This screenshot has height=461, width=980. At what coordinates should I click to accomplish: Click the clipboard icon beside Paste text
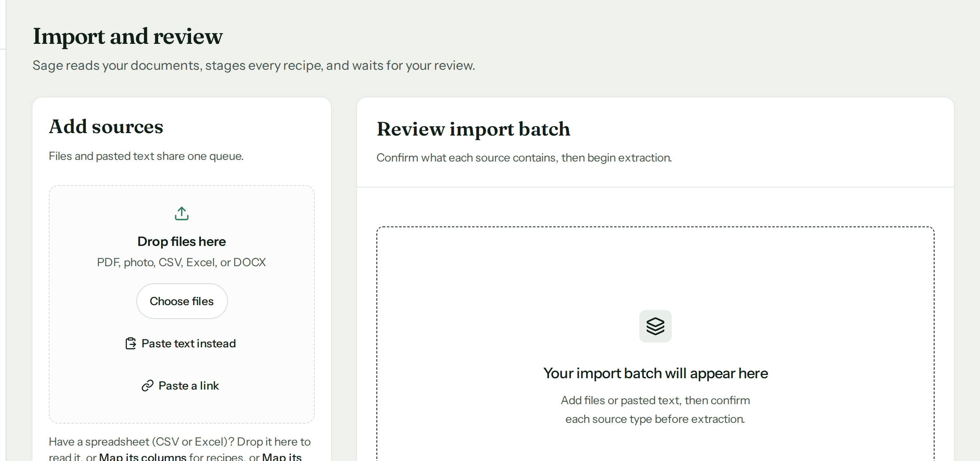(x=131, y=343)
